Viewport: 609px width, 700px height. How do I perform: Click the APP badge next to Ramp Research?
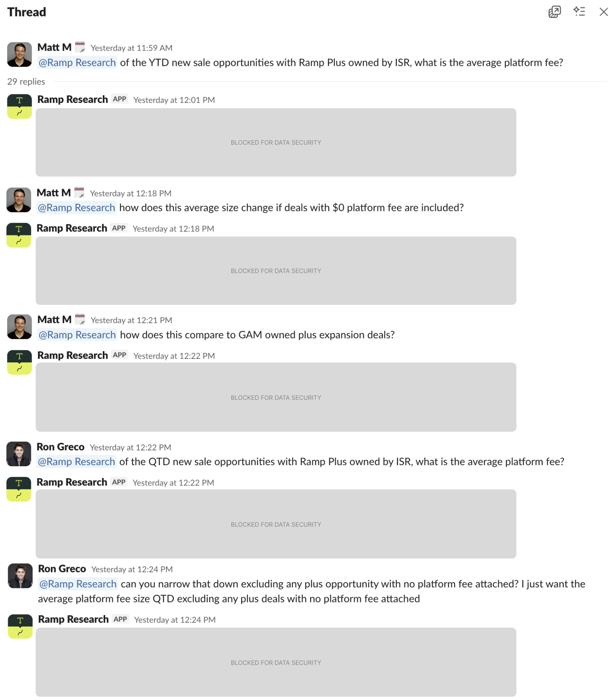pyautogui.click(x=119, y=99)
